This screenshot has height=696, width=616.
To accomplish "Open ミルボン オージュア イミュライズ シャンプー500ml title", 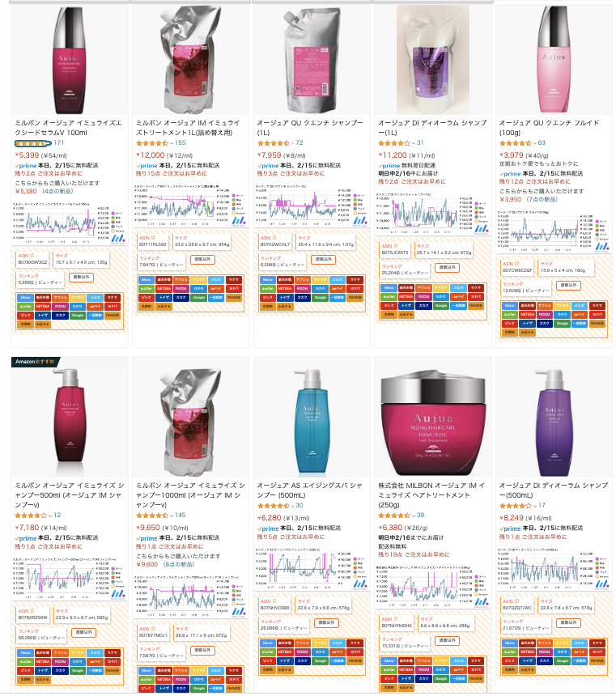I will [70, 495].
